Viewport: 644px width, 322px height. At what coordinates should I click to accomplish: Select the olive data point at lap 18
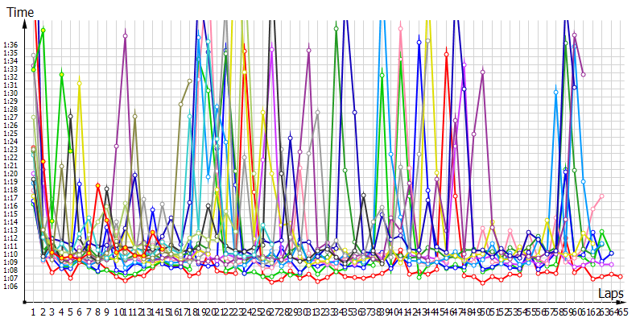189,81
